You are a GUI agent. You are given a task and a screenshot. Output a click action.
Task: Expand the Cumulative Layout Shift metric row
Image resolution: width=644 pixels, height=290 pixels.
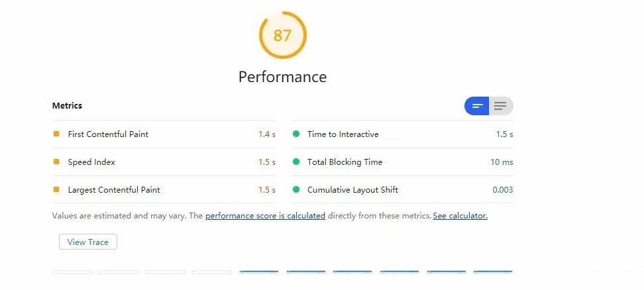tap(352, 190)
